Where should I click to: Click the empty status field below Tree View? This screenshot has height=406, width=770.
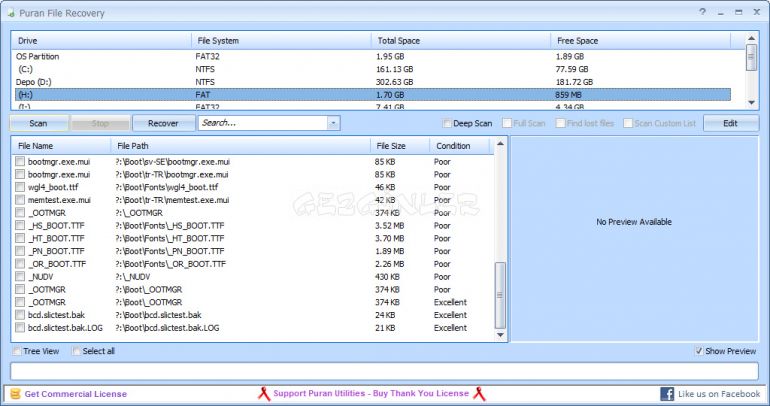[385, 371]
